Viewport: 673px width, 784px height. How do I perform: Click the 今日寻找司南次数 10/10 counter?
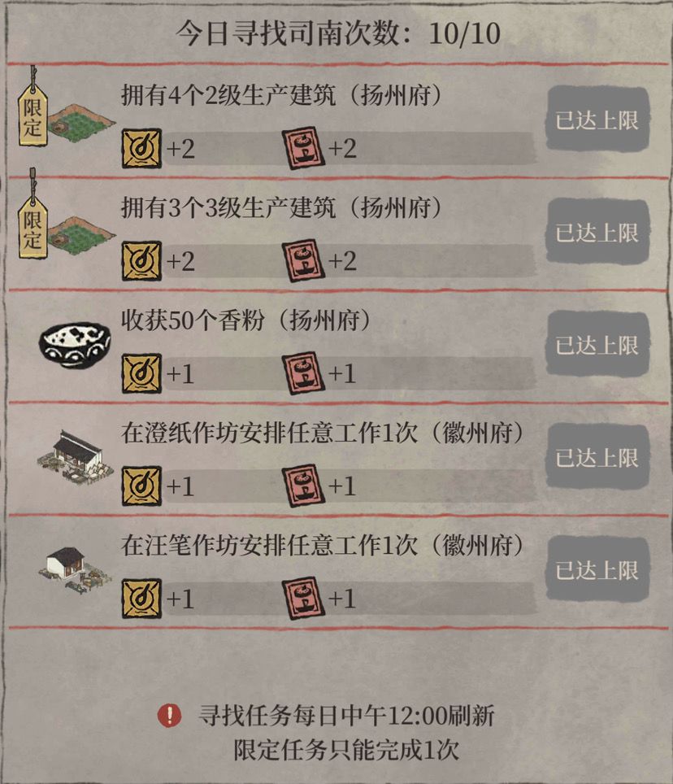[x=338, y=34]
